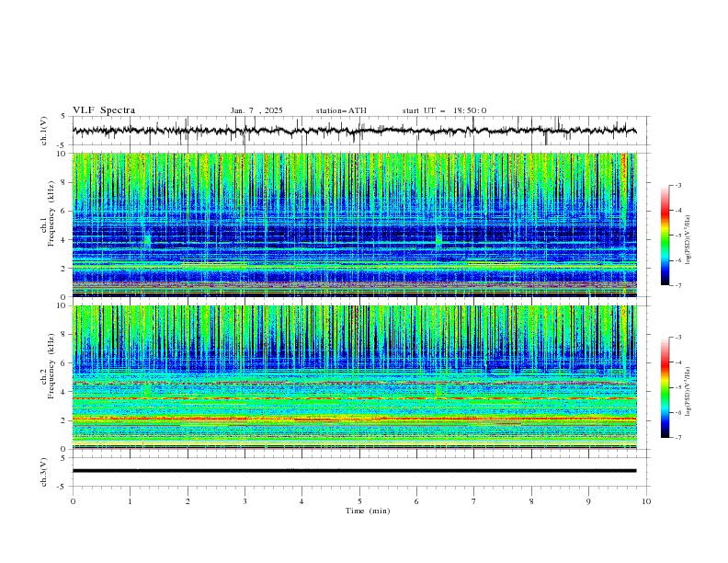Click time axis tick label "7"

(474, 501)
